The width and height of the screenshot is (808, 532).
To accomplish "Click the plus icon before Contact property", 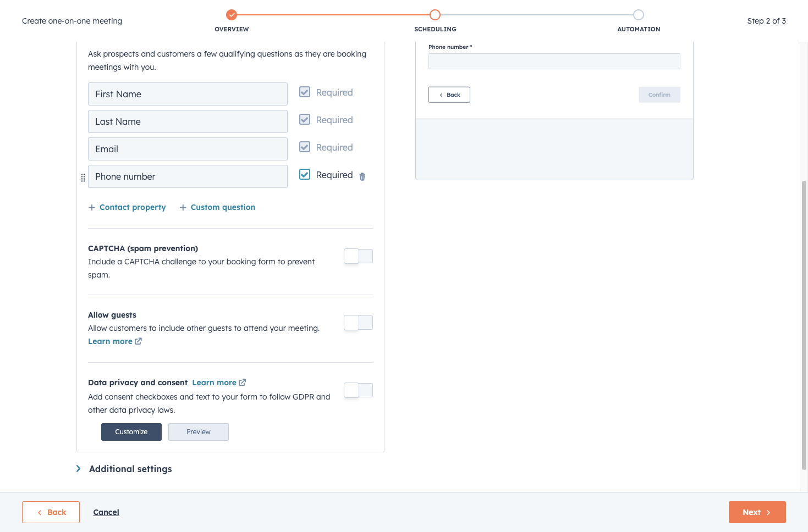I will pyautogui.click(x=92, y=208).
